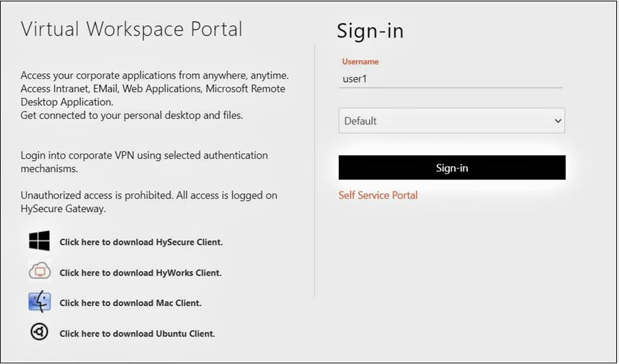Click the black Sign-in button
Image resolution: width=619 pixels, height=364 pixels.
[452, 168]
